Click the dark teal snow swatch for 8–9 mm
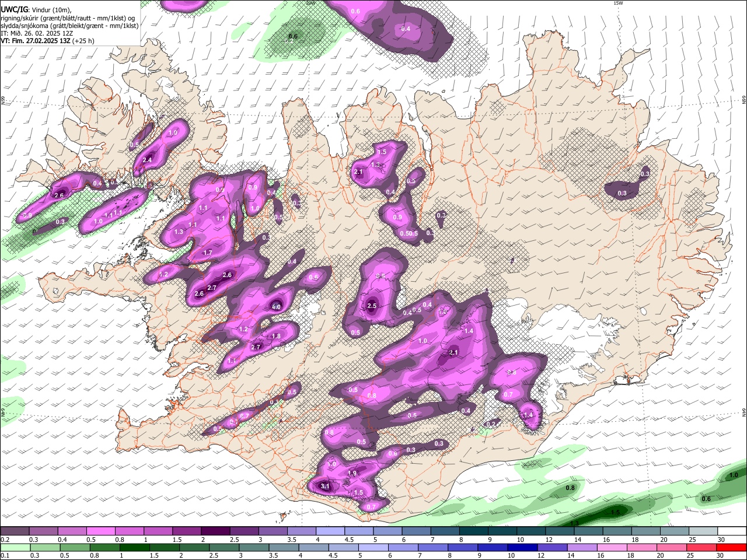The width and height of the screenshot is (747, 560). pos(473,531)
